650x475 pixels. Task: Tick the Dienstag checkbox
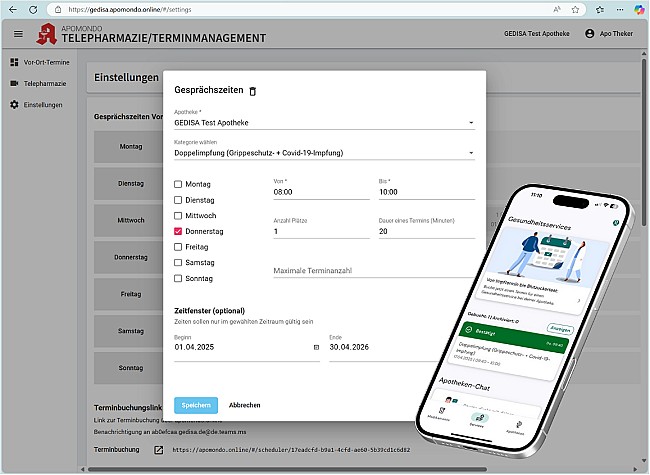(178, 200)
